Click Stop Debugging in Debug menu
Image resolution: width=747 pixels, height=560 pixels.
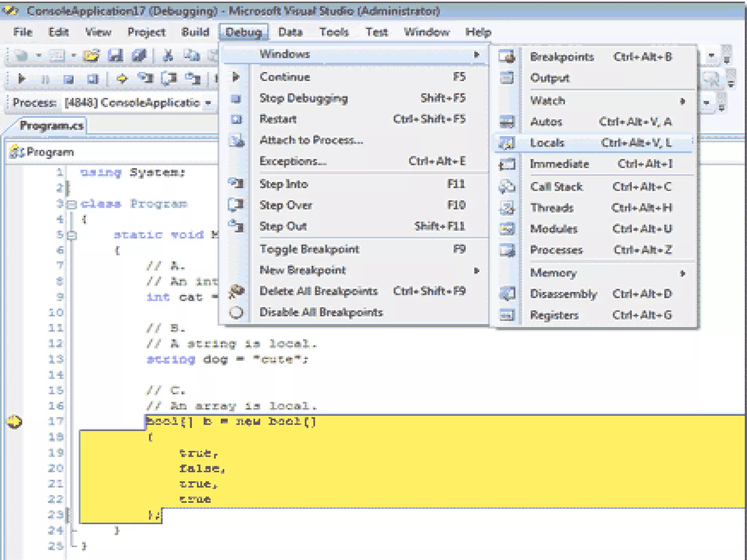coord(303,98)
